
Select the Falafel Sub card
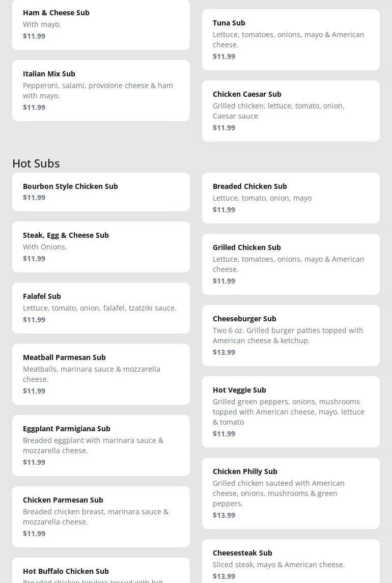pos(101,308)
